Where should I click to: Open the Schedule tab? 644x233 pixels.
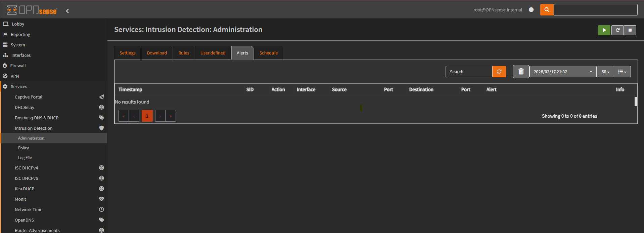coord(268,53)
